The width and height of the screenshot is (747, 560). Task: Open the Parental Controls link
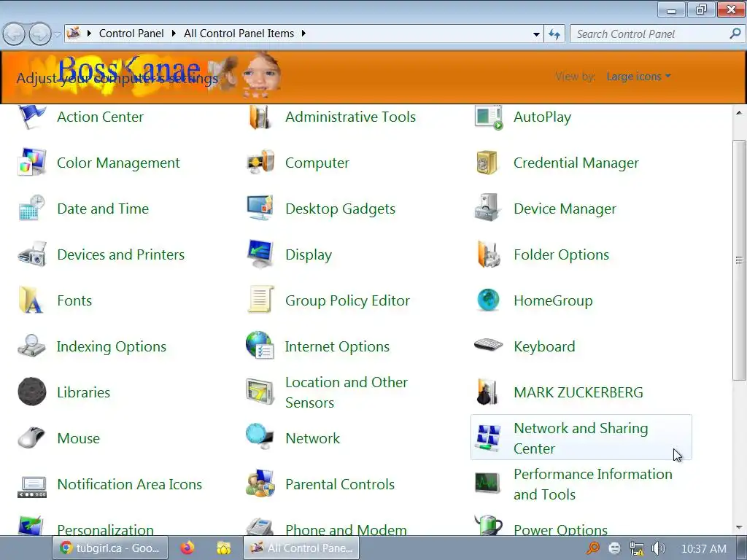[x=340, y=484]
